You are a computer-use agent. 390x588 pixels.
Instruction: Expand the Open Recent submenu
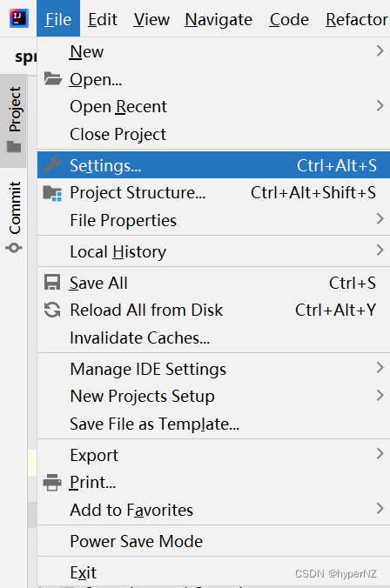point(213,106)
